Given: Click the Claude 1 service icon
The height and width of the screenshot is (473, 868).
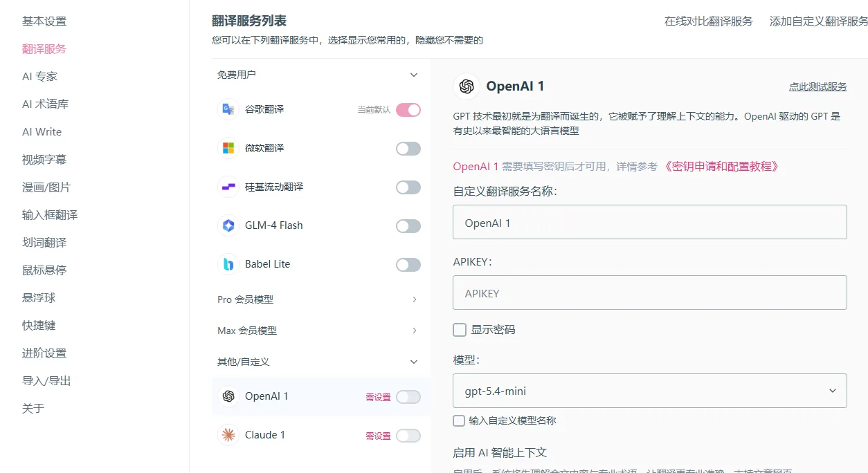Looking at the screenshot, I should pos(228,435).
